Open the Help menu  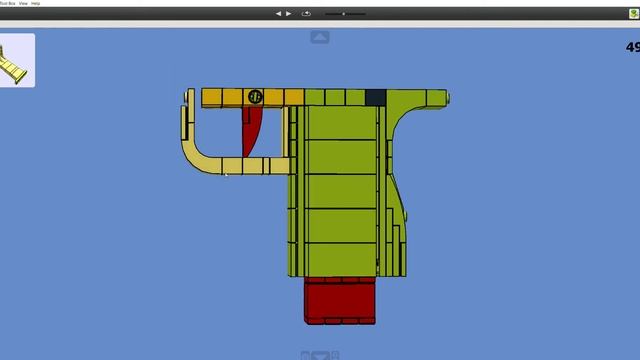pos(36,3)
